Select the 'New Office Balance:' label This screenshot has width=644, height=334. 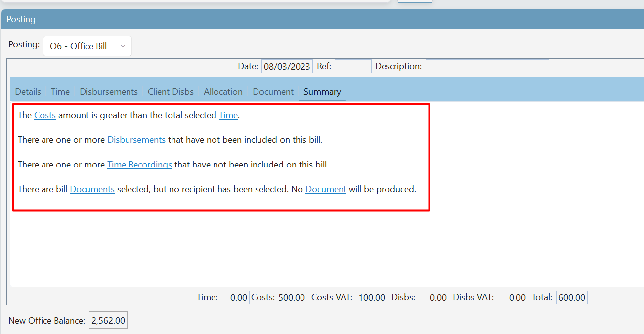click(47, 321)
